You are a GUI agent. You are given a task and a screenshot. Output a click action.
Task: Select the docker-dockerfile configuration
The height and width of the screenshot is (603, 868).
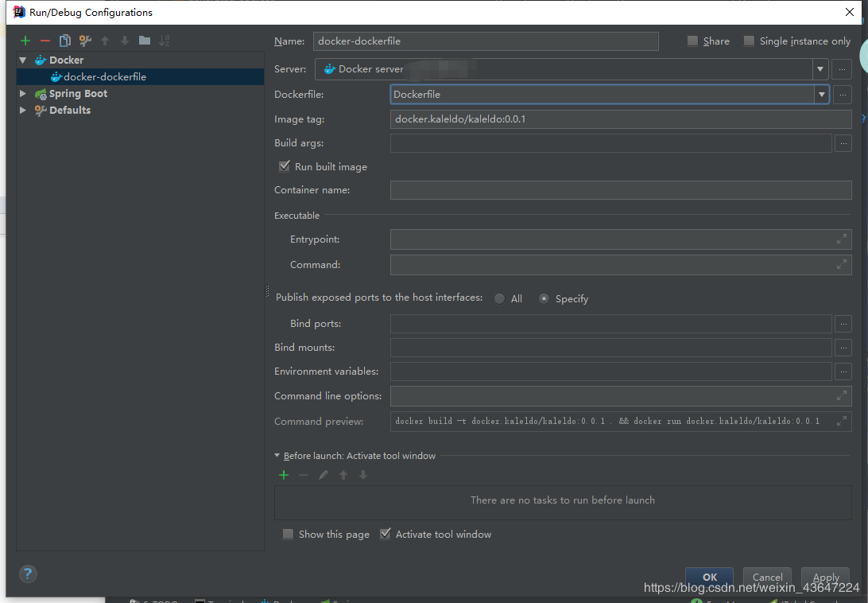(x=141, y=76)
